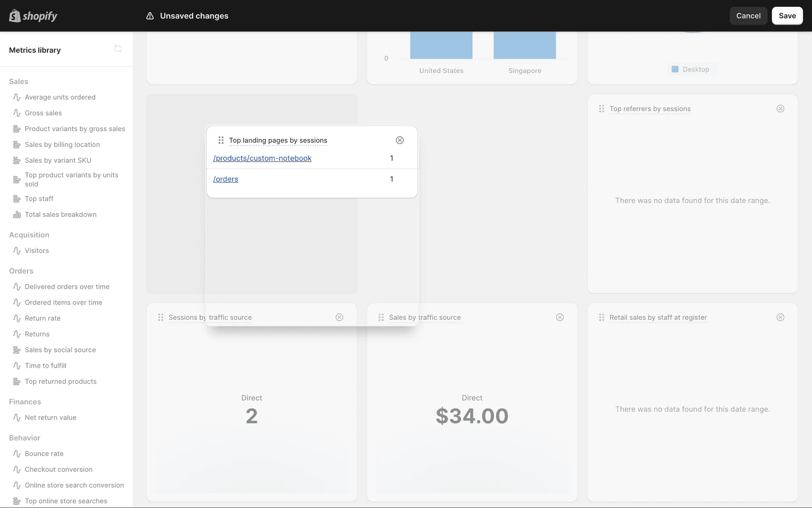Click the warning icon beside Unsaved changes
The height and width of the screenshot is (508, 812).
click(x=150, y=16)
